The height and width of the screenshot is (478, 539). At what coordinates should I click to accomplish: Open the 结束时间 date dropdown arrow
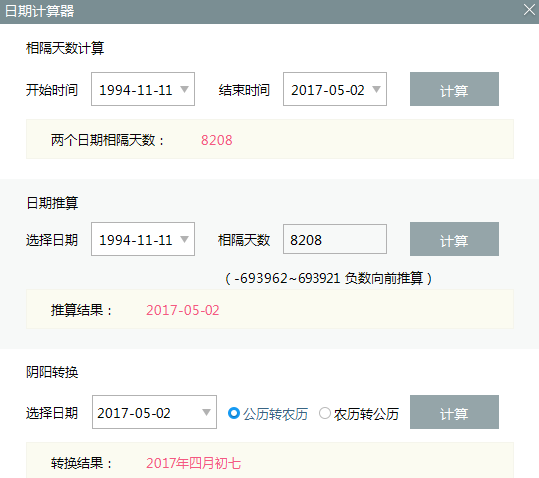pos(376,89)
